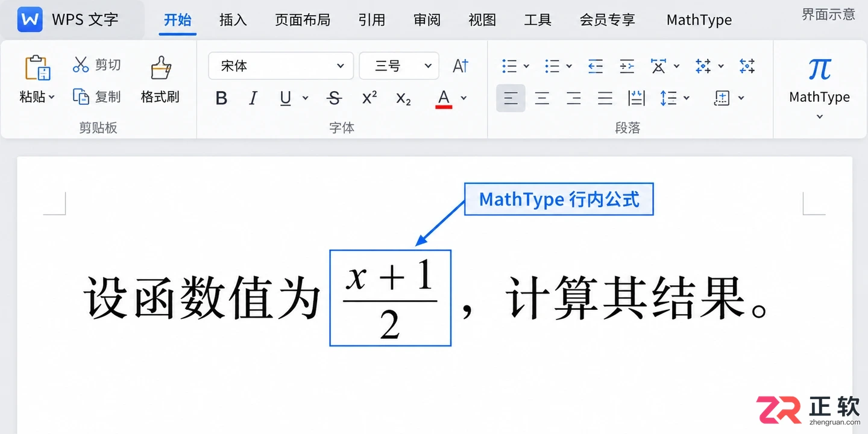Open line spacing dropdown arrow
This screenshot has width=868, height=434.
click(x=687, y=98)
